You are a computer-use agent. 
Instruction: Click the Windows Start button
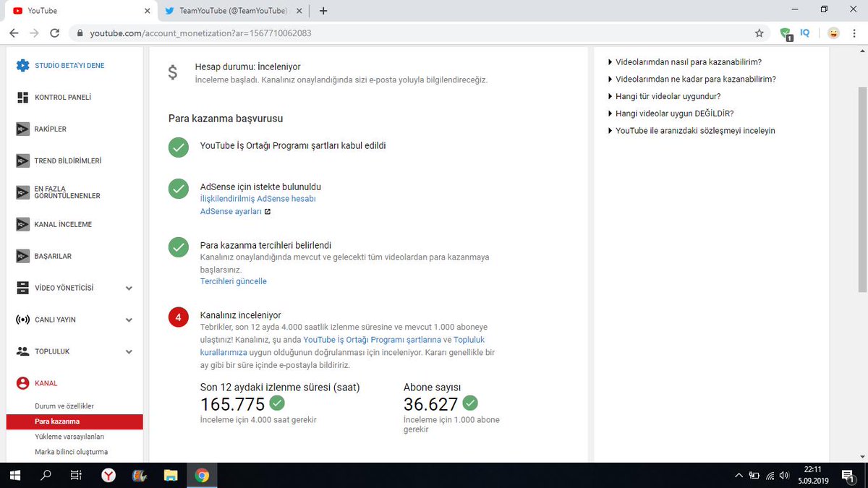(15, 475)
